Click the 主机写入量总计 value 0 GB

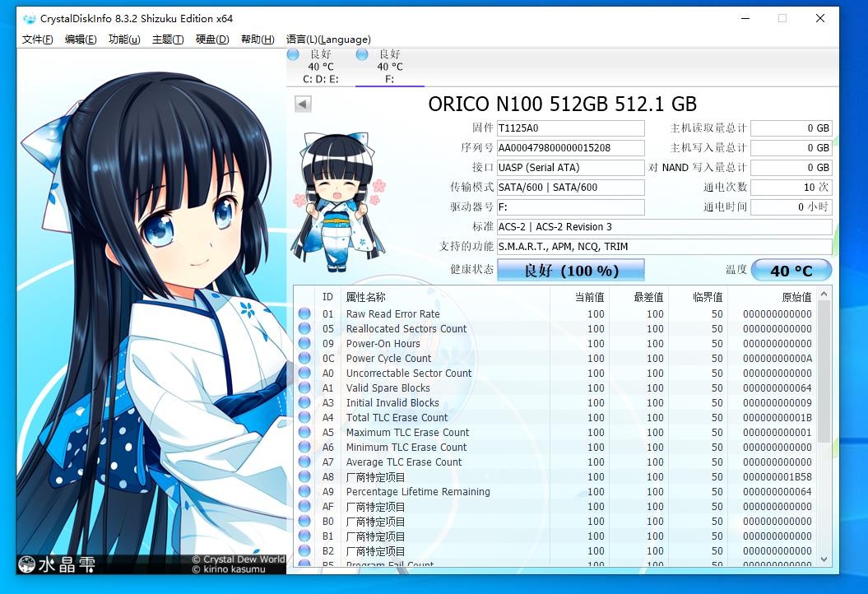[x=791, y=148]
